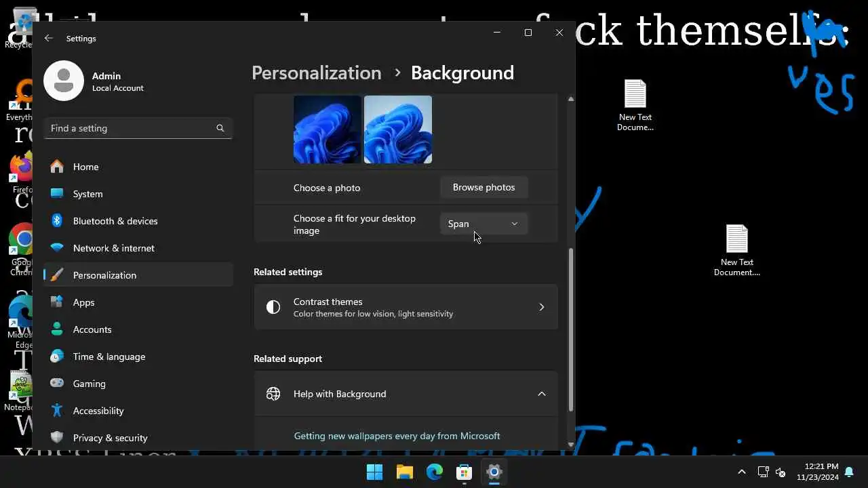This screenshot has height=488, width=868.
Task: Click the Admin profile avatar
Action: [x=64, y=81]
